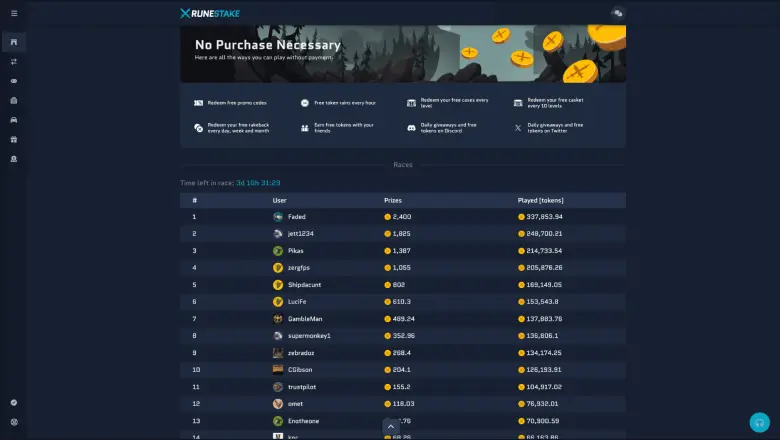Select user Enotheone in leaderboard

[303, 421]
